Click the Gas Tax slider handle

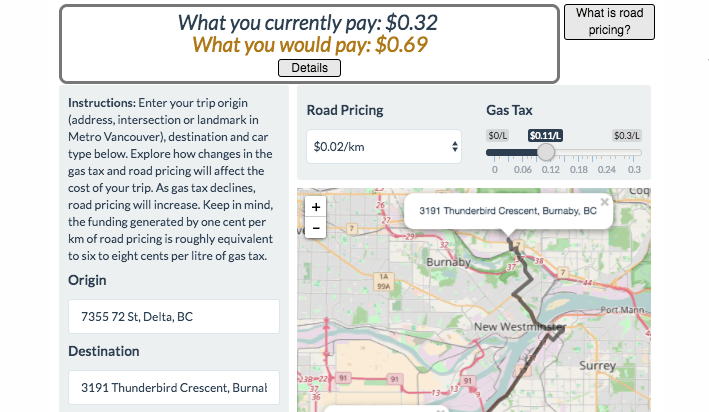click(x=546, y=152)
